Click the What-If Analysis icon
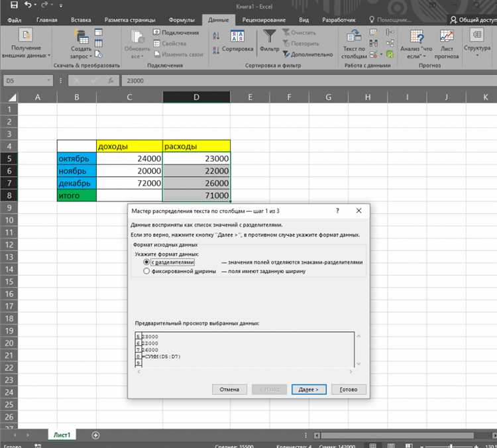497x448 pixels. [417, 36]
